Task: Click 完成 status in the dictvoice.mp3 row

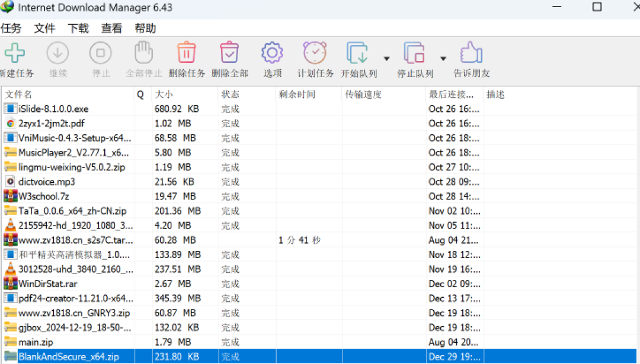Action: (230, 182)
